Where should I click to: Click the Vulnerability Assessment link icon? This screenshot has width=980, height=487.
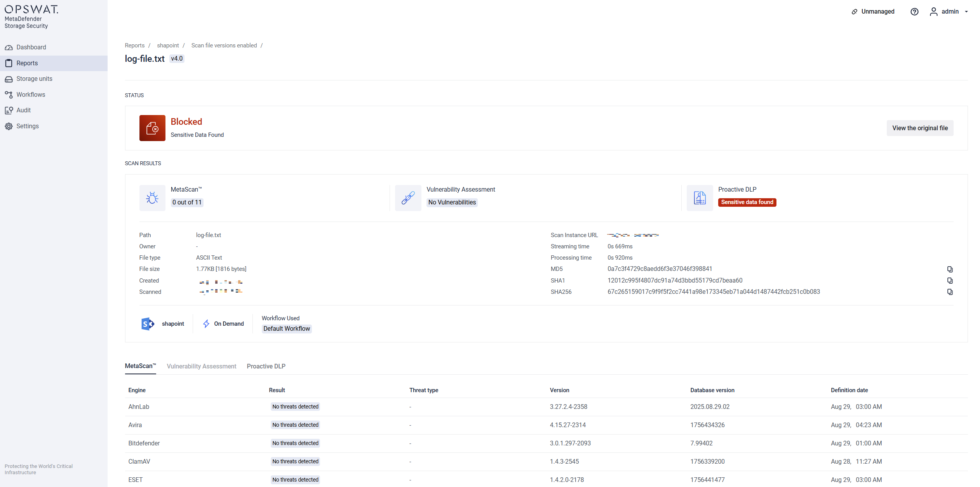point(408,198)
